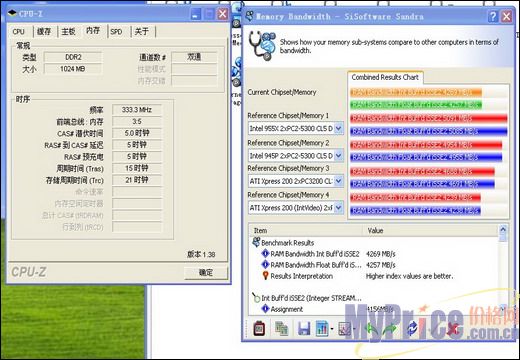This screenshot has height=360, width=520.
Task: Click the stethoscope icon in Sandra header
Action: pos(263,46)
